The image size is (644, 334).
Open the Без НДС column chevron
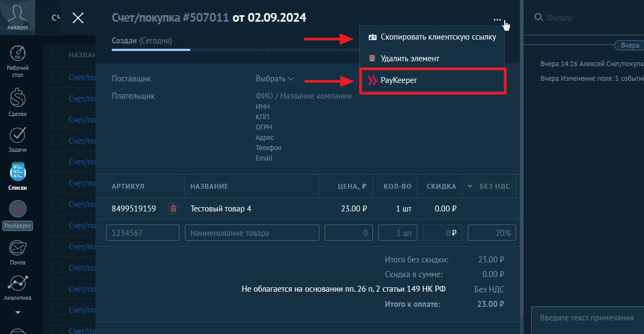click(469, 186)
